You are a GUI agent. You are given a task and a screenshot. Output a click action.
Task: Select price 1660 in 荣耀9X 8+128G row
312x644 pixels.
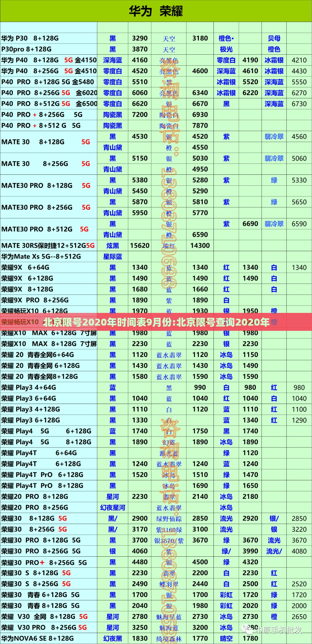tap(200, 289)
